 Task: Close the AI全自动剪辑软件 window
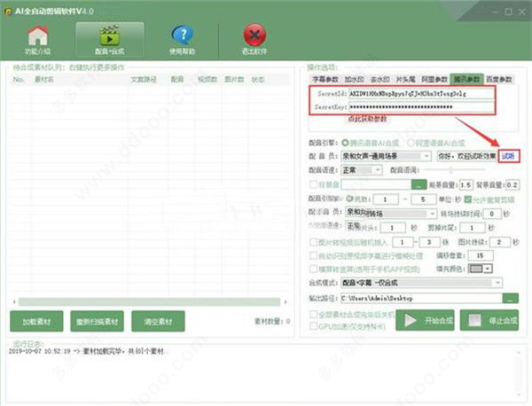coord(522,12)
